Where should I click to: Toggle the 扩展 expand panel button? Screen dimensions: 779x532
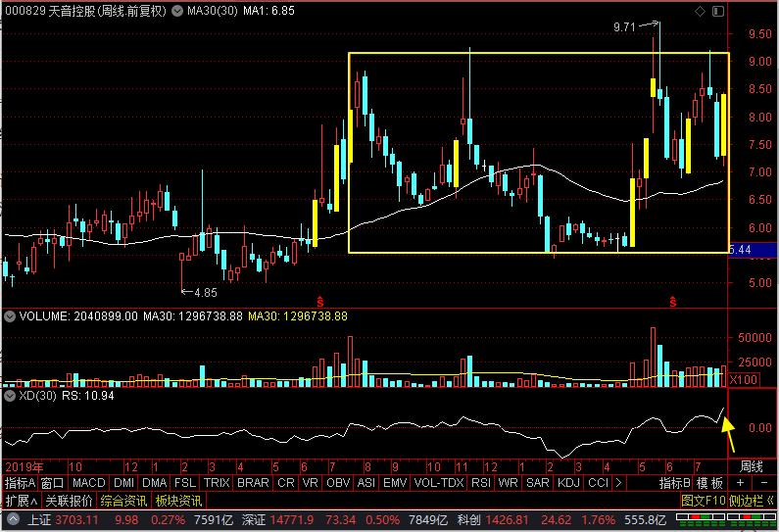[21, 500]
